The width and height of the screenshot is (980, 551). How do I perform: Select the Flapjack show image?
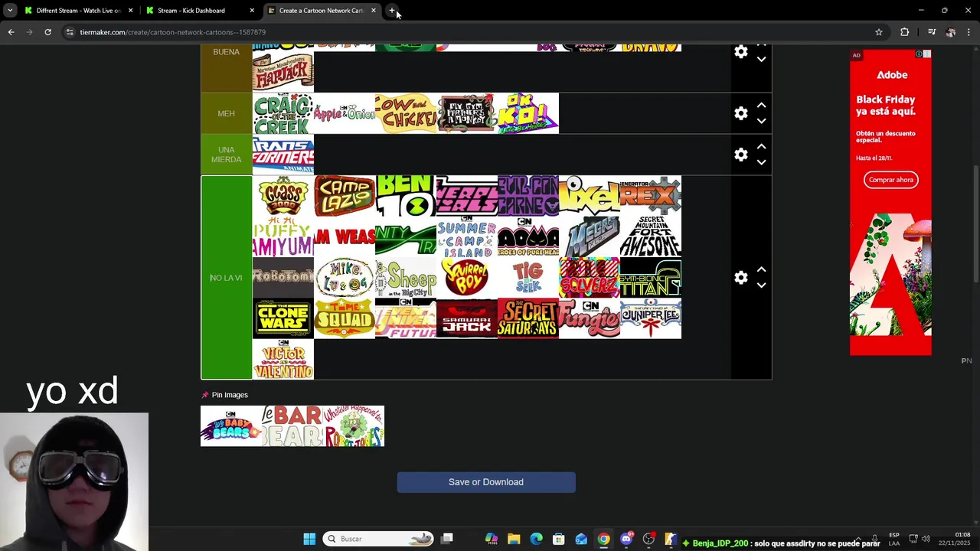(x=283, y=72)
